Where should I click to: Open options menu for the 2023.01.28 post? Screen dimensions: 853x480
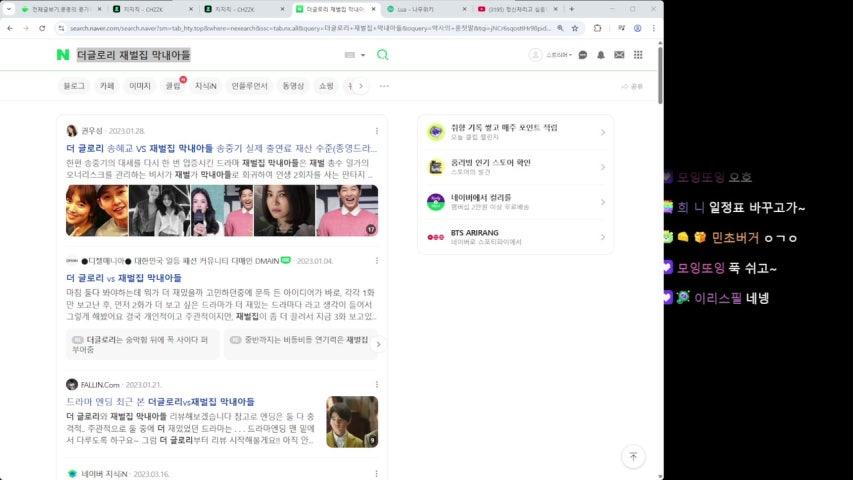tap(376, 131)
